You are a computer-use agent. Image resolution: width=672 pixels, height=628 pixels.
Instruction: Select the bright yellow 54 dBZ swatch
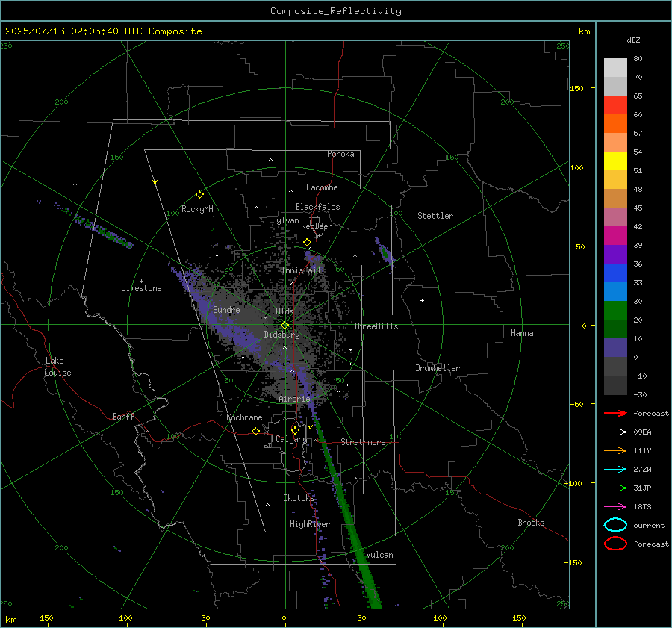[615, 161]
